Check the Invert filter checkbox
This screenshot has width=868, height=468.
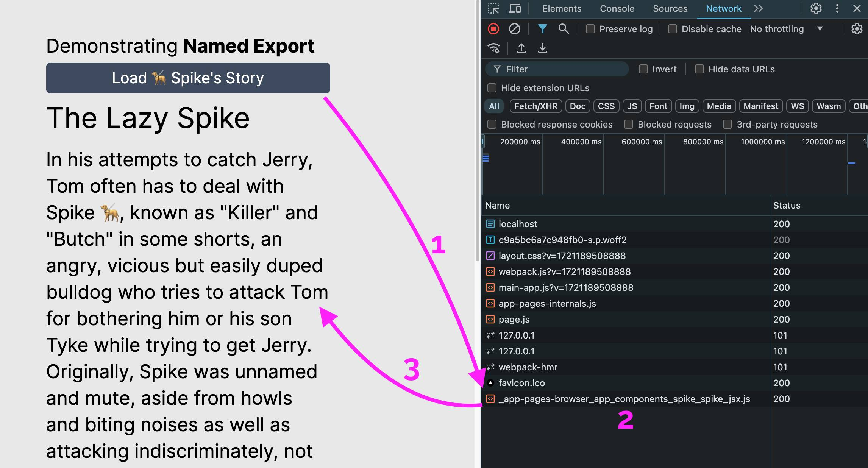pos(643,69)
